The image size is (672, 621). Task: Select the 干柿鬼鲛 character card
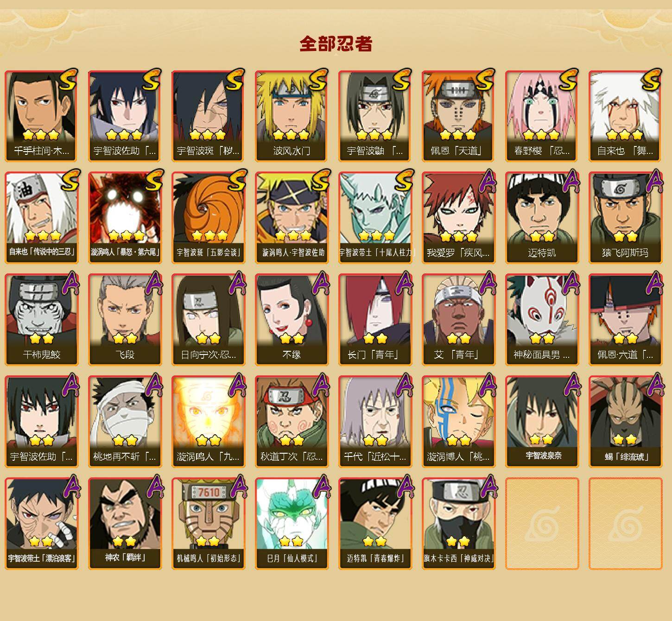click(x=41, y=320)
